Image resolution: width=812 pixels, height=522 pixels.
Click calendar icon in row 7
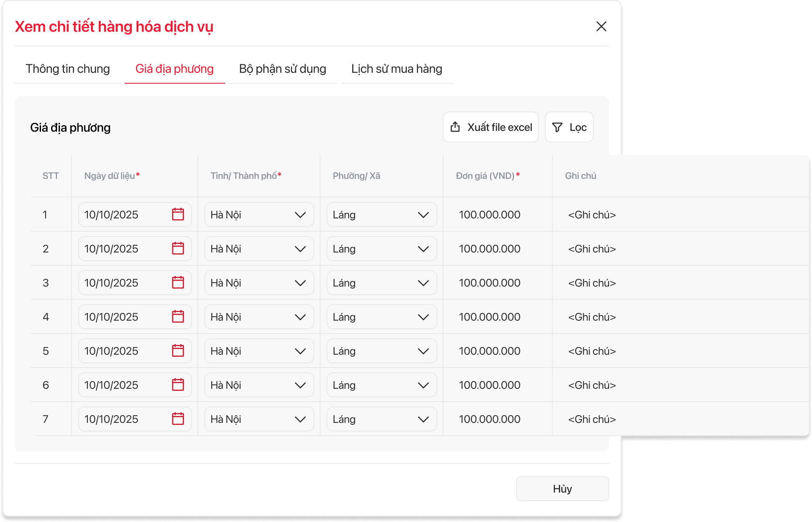pyautogui.click(x=178, y=419)
